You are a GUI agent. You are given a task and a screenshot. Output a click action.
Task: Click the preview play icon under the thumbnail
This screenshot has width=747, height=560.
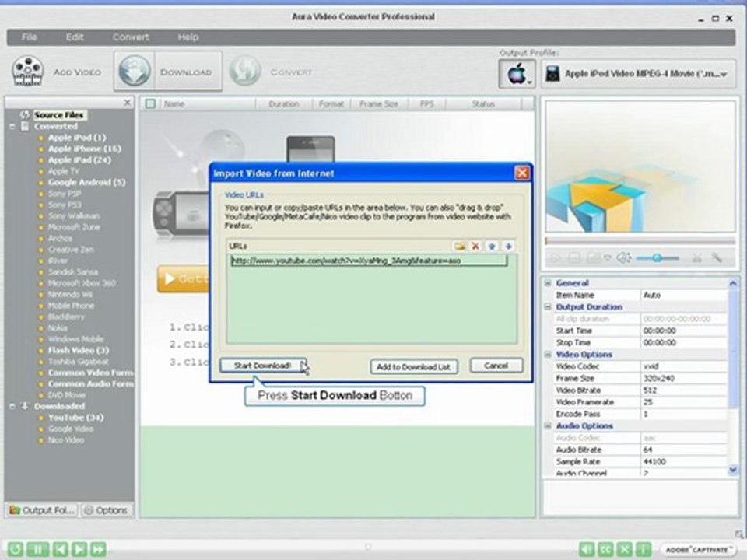[556, 258]
